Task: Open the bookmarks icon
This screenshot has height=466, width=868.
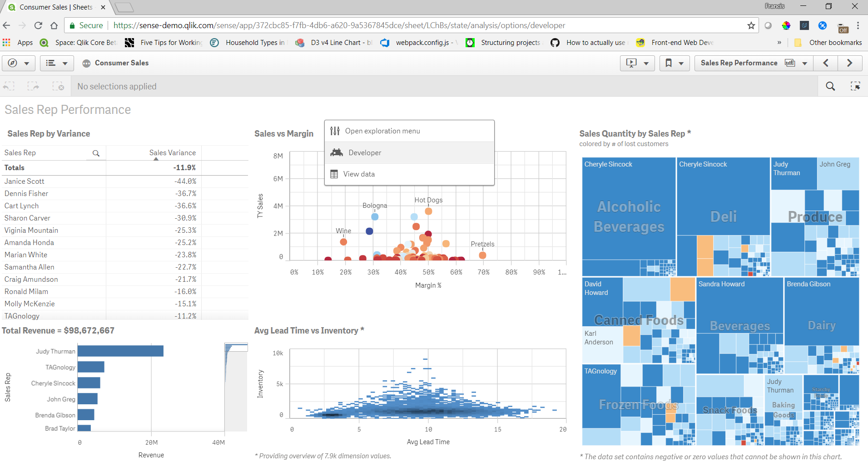Action: pos(669,63)
